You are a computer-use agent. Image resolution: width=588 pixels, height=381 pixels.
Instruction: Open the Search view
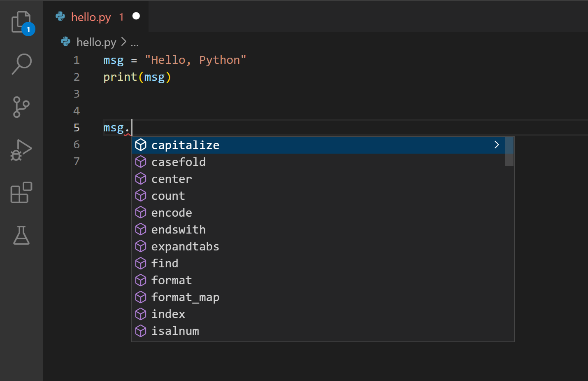(21, 64)
